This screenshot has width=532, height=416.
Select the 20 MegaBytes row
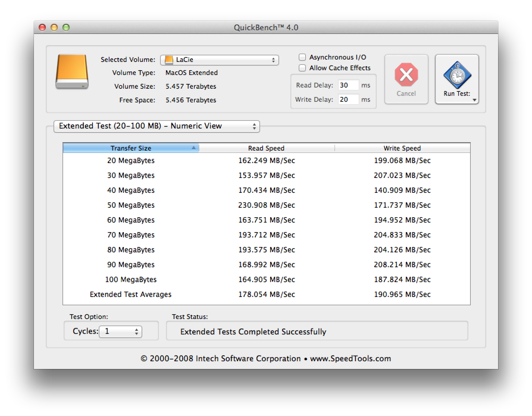coord(267,160)
